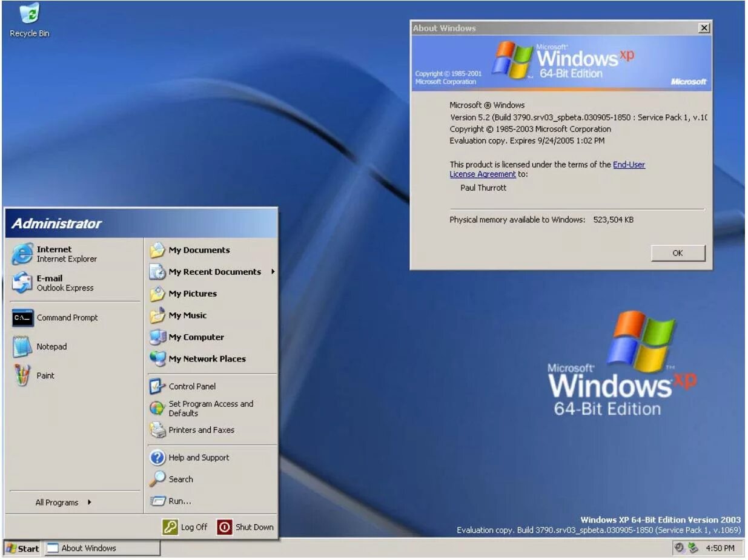Viewport: 748px width, 560px height.
Task: Click the Log Off key icon
Action: pyautogui.click(x=170, y=527)
